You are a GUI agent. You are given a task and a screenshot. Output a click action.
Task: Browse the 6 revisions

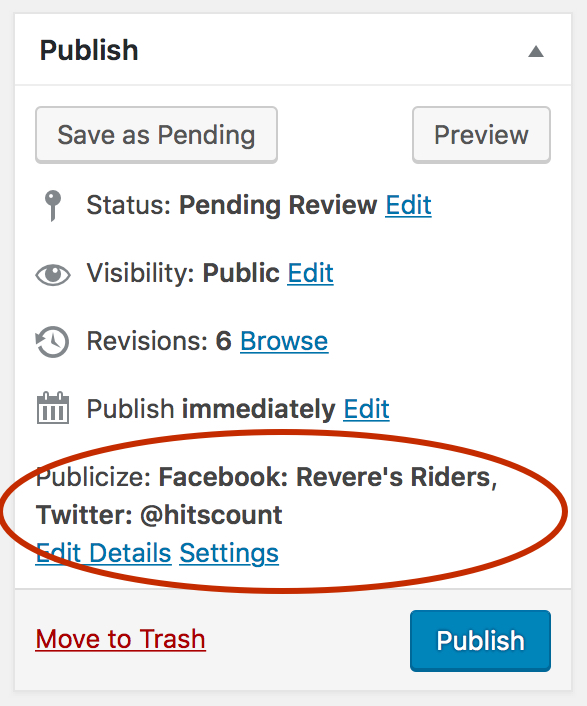click(284, 341)
